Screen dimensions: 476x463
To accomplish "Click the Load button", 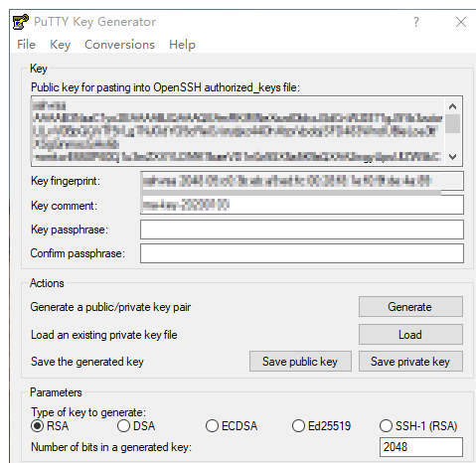I will pos(410,335).
